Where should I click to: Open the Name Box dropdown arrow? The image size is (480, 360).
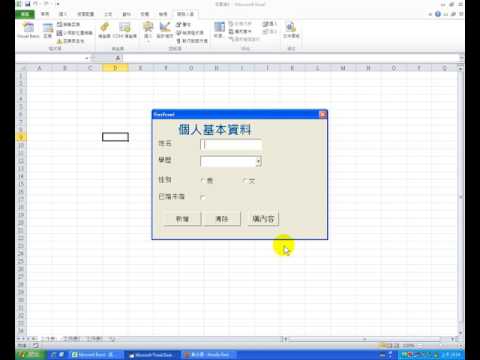click(87, 58)
